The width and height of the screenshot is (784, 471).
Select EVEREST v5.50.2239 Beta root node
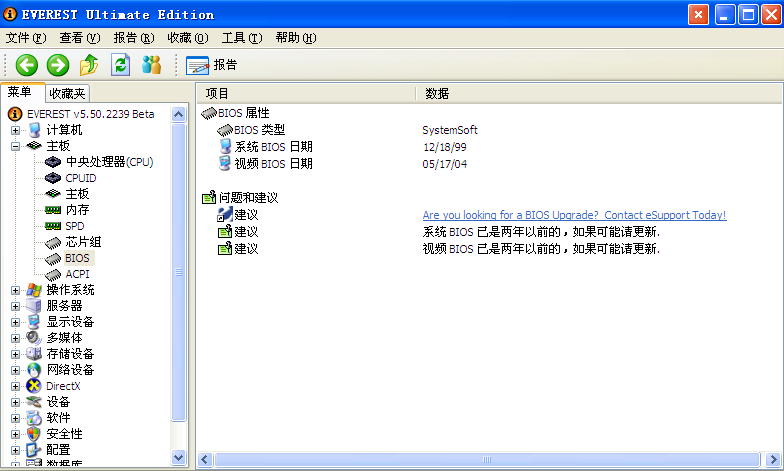[x=90, y=114]
